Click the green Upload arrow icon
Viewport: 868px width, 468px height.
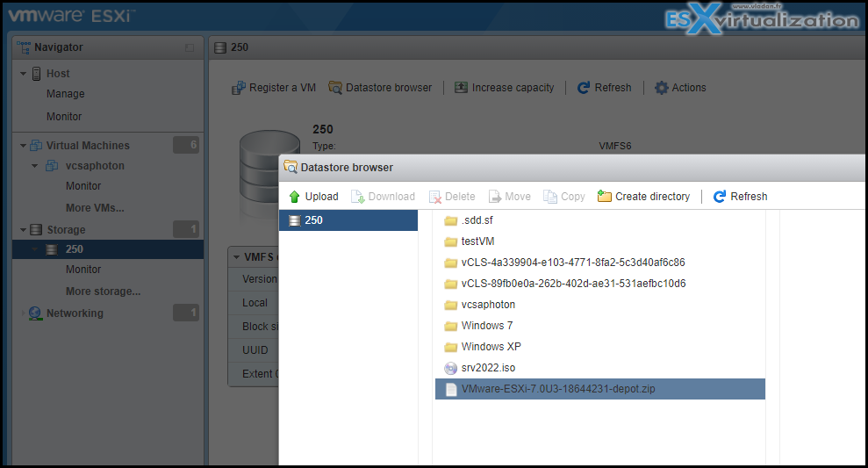[295, 197]
